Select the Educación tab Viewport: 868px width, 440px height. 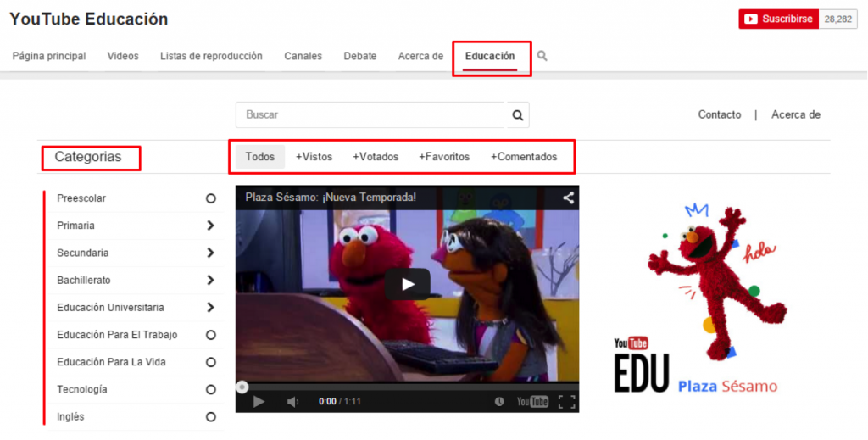point(490,56)
